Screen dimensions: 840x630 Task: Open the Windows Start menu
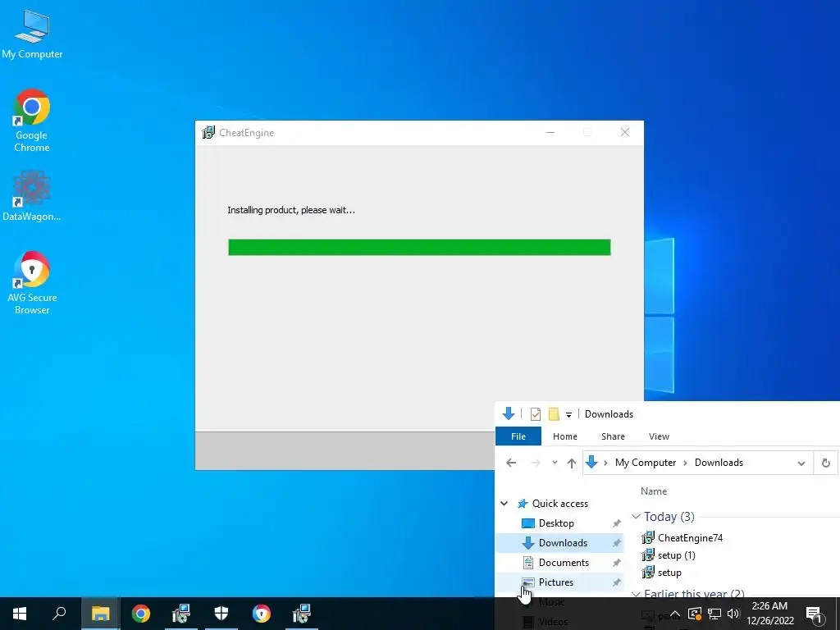(20, 614)
